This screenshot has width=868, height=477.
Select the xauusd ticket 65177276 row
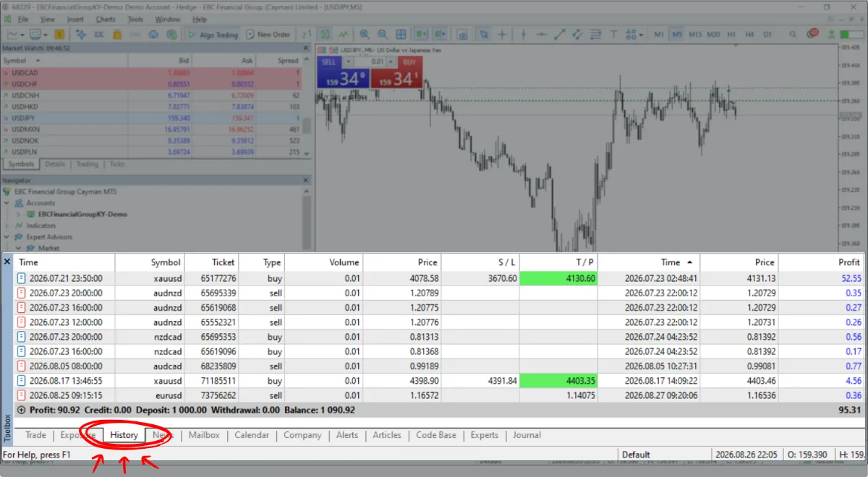[x=440, y=278]
